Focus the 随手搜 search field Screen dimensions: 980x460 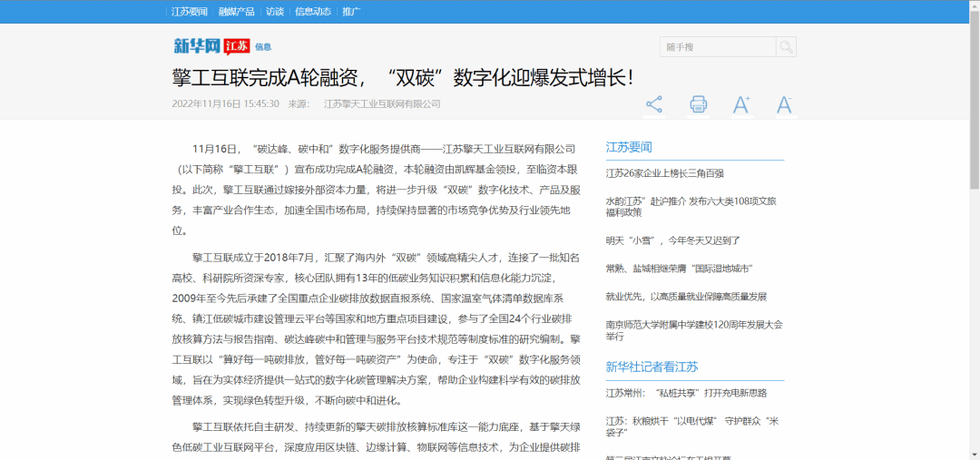pos(718,47)
